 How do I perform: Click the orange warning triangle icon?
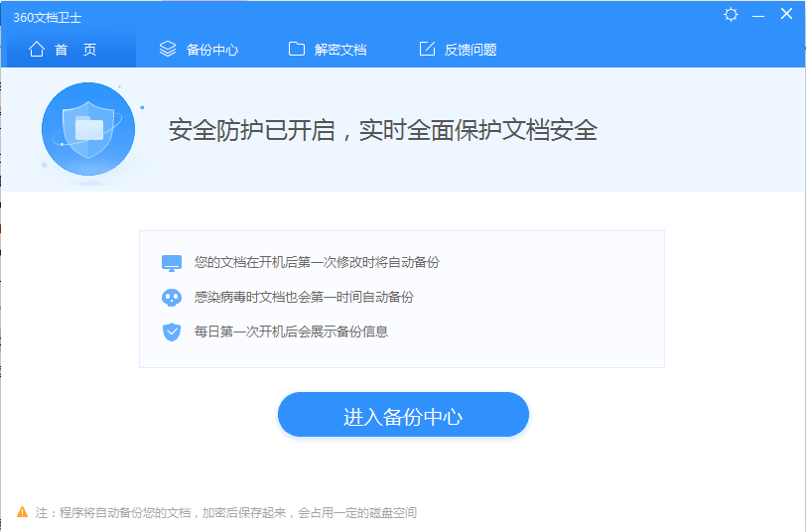pyautogui.click(x=23, y=512)
